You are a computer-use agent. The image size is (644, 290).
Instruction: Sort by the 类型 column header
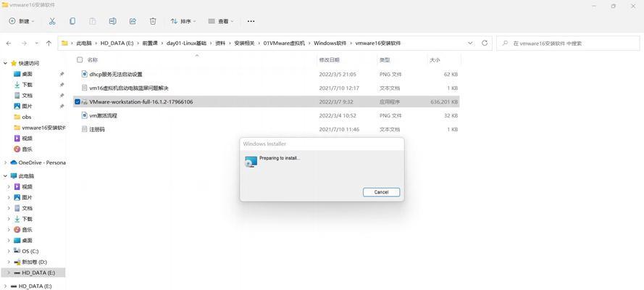coord(385,60)
